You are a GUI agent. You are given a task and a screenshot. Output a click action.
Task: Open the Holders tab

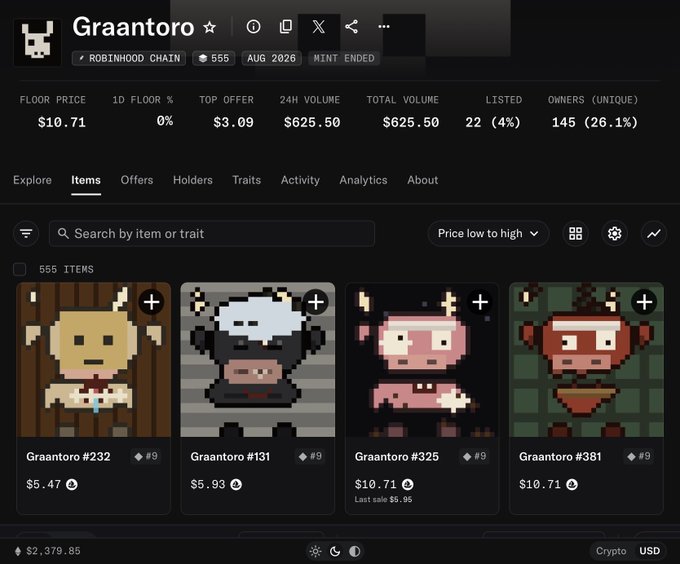pos(193,180)
